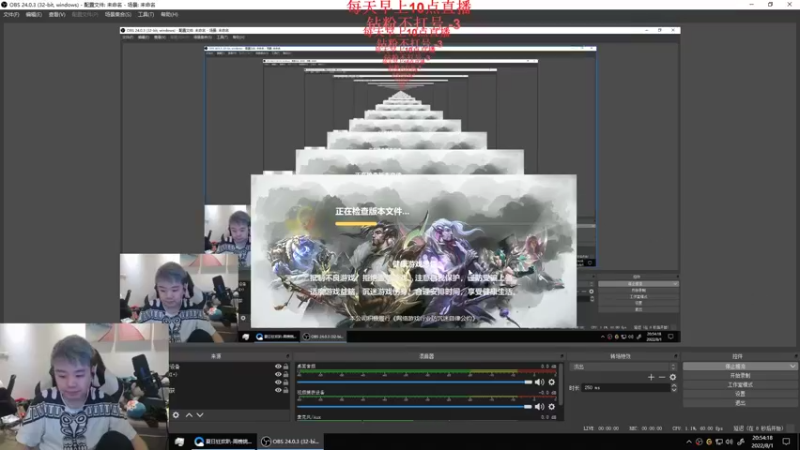Open Task View from the taskbar
Viewport: 800px width, 450px height.
click(x=180, y=442)
